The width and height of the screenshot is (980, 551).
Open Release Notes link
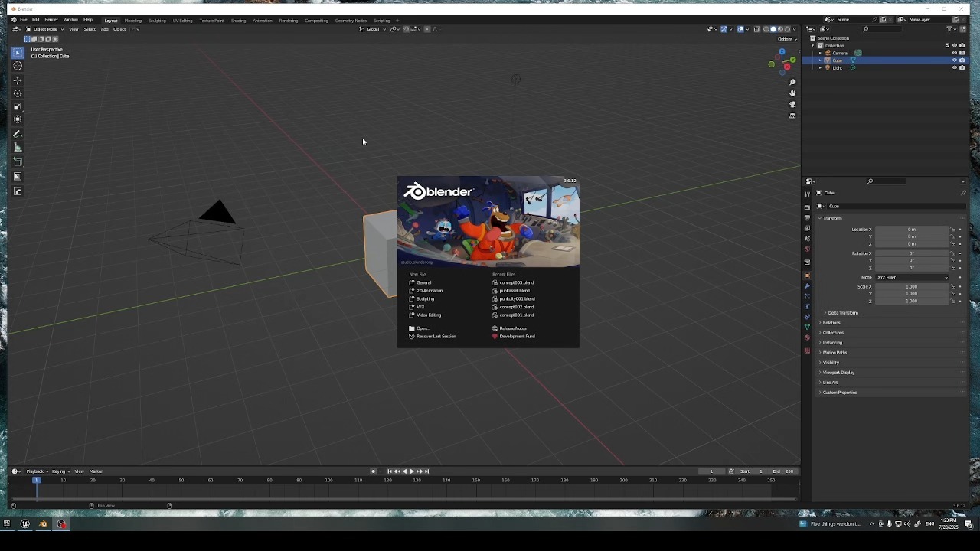click(512, 328)
